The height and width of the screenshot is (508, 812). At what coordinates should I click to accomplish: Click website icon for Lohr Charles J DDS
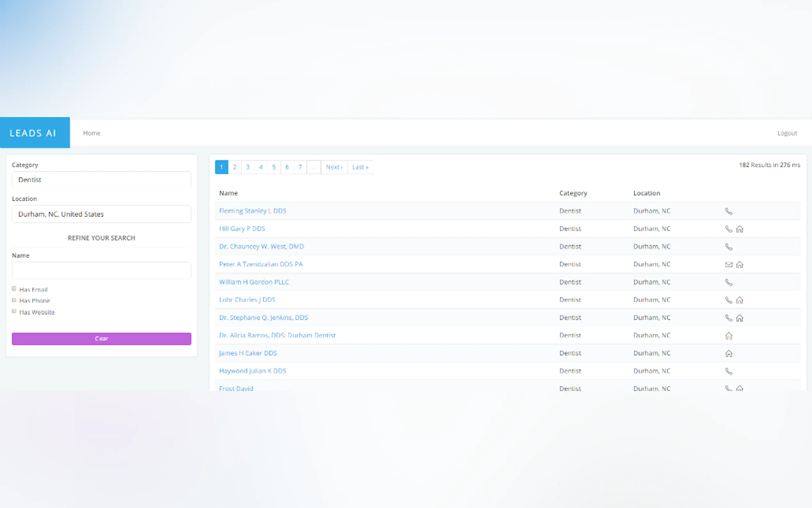[739, 300]
